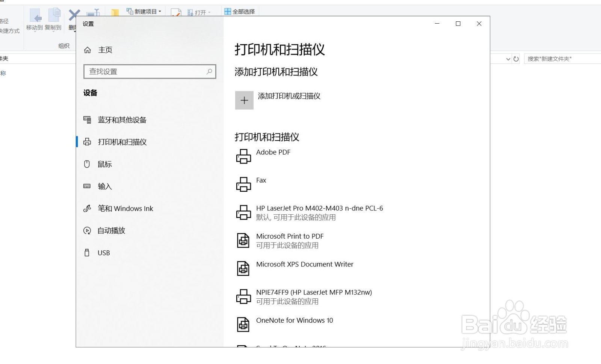This screenshot has width=601, height=364.
Task: Click the Bluetooth devices sidebar icon
Action: pyautogui.click(x=87, y=120)
